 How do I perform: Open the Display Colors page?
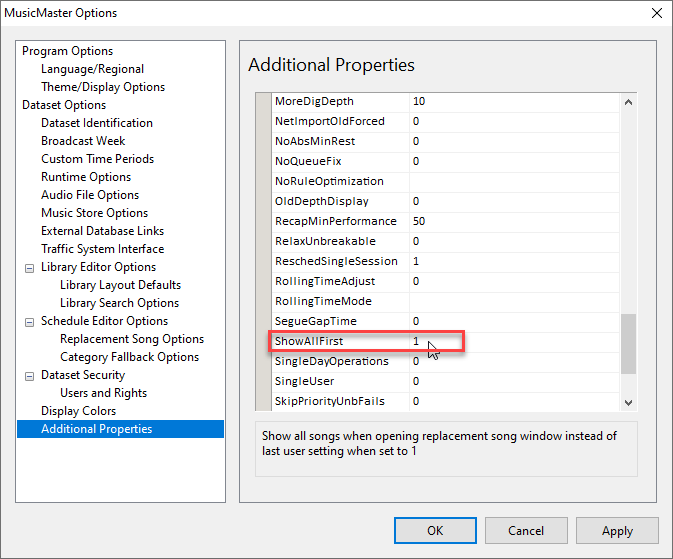click(78, 411)
